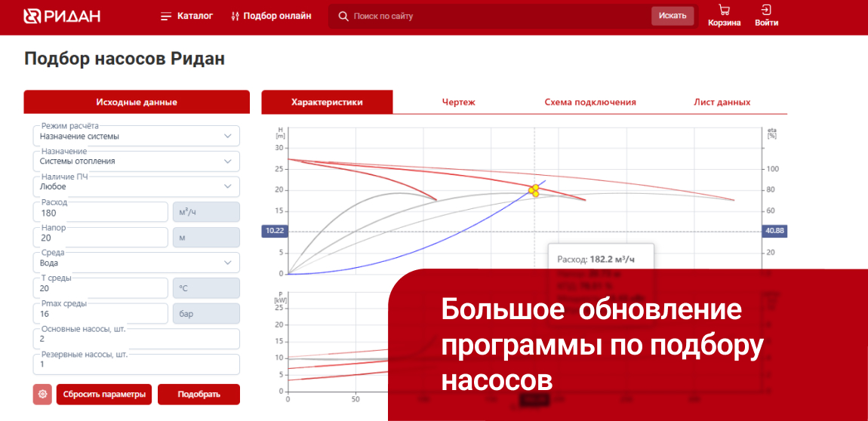Screen dimensions: 868x421
Task: Click the Расход flow input field
Action: (x=100, y=213)
